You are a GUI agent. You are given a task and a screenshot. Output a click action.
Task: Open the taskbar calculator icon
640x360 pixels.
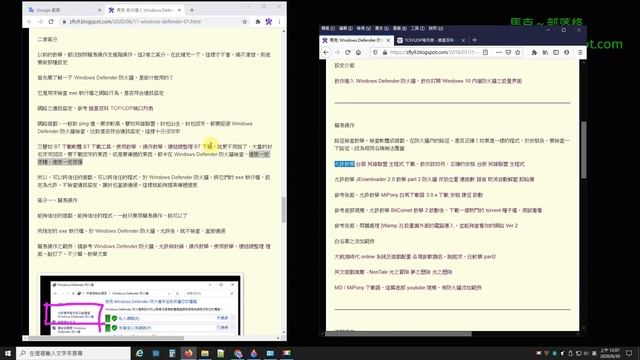click(172, 353)
